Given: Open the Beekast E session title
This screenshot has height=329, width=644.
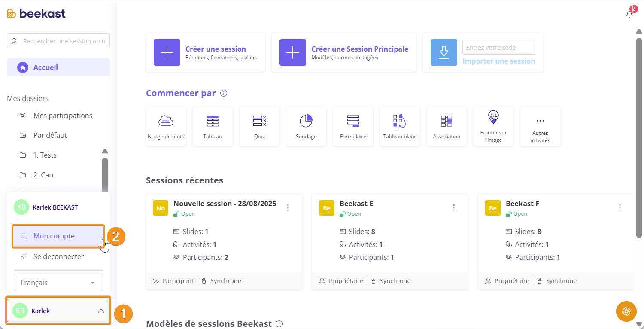Looking at the screenshot, I should (356, 204).
